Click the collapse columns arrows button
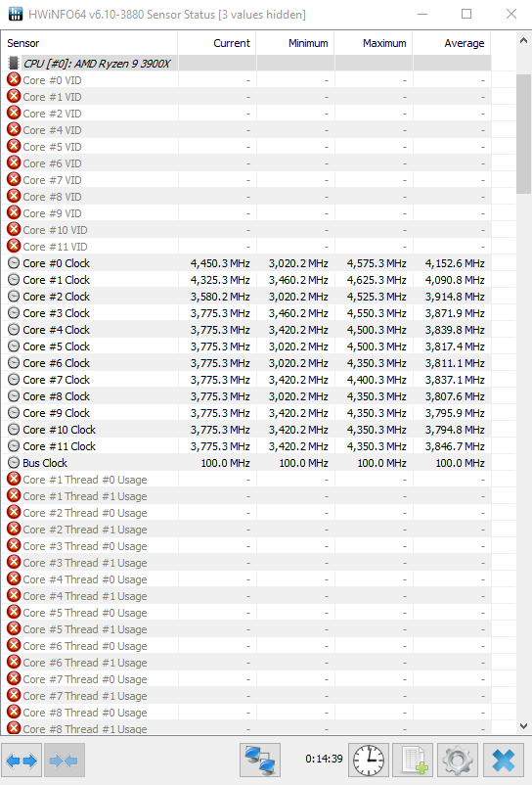 (x=65, y=761)
